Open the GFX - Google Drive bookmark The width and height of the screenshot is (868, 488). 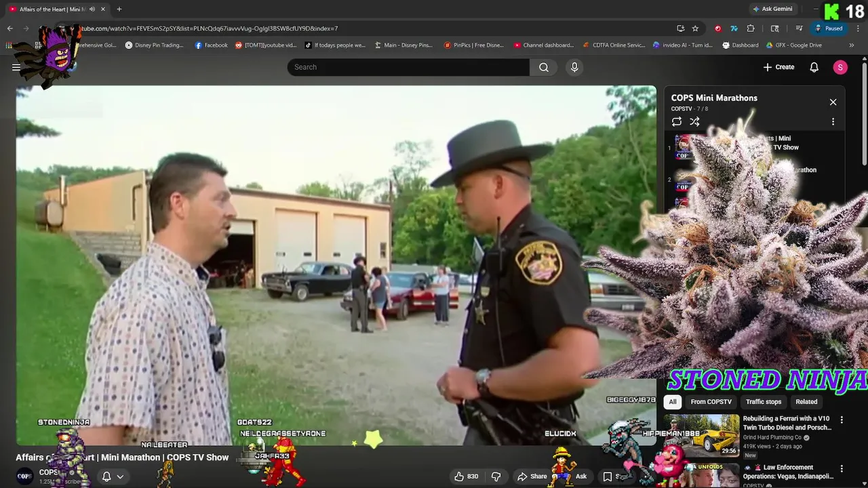793,45
